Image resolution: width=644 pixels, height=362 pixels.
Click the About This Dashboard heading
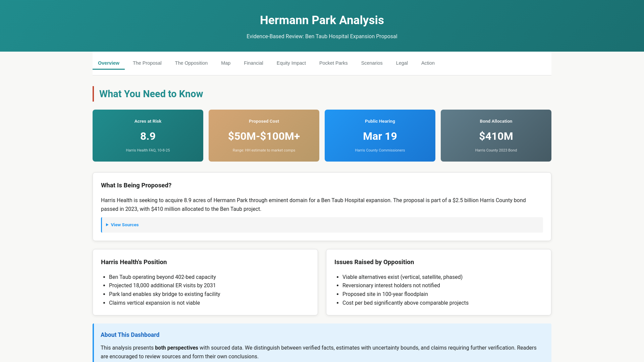coord(130,335)
